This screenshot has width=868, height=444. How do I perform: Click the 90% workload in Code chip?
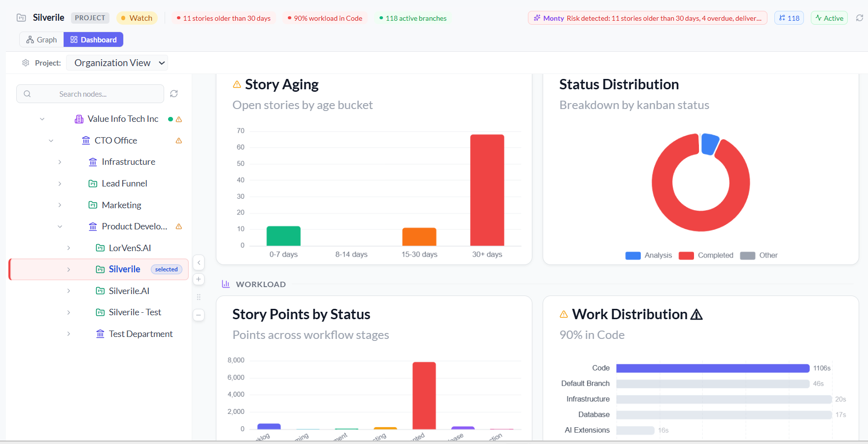pyautogui.click(x=325, y=18)
